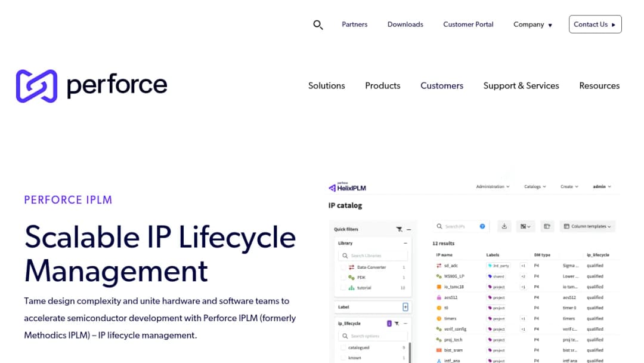Click the HelixIPLM logo in the product preview

coord(348,187)
